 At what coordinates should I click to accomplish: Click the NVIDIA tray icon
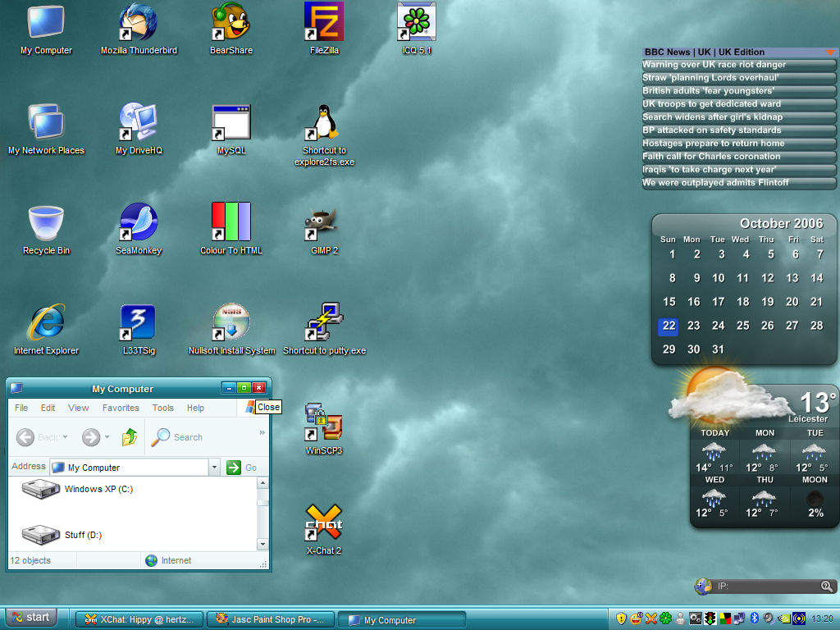tap(783, 619)
